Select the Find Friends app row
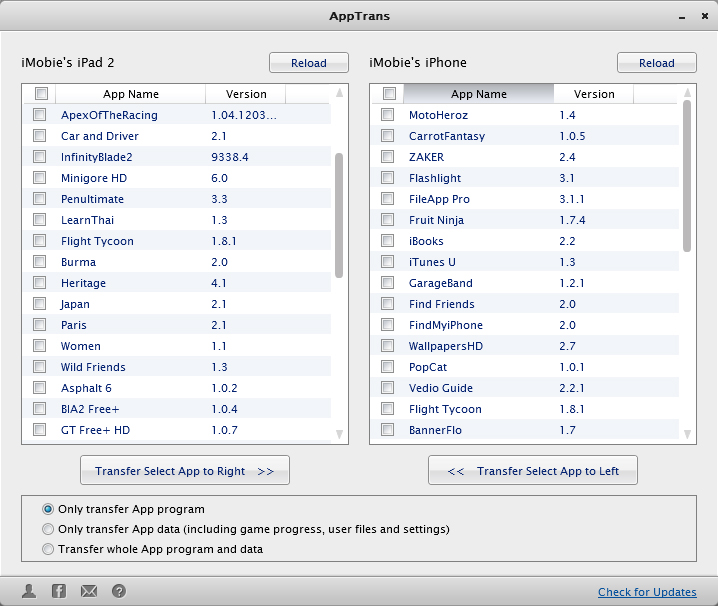This screenshot has width=718, height=606. click(x=525, y=304)
